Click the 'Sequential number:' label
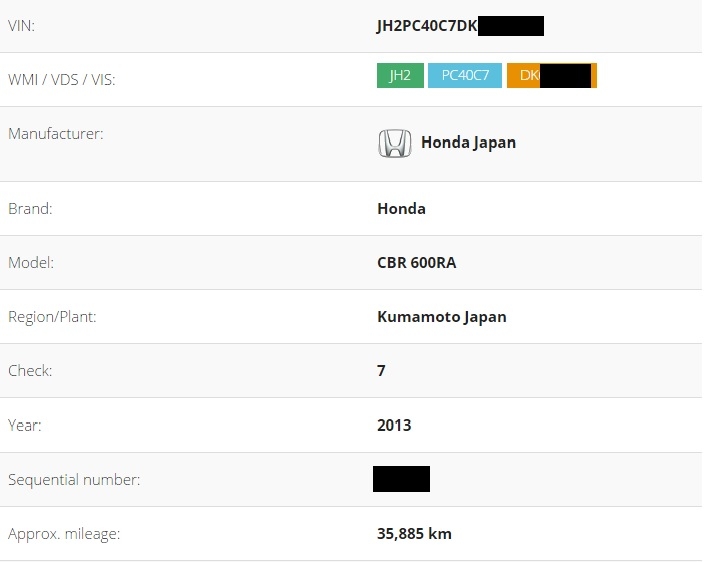The image size is (715, 562). (74, 480)
